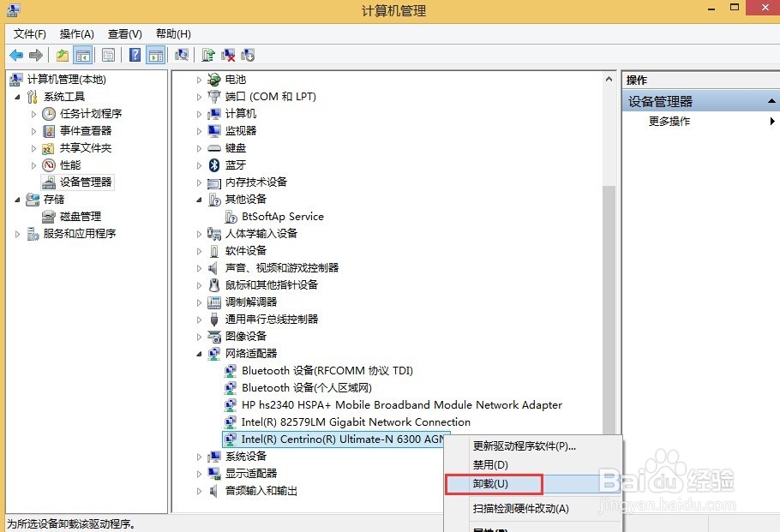Expand the 显示适配器 category

[x=199, y=474]
